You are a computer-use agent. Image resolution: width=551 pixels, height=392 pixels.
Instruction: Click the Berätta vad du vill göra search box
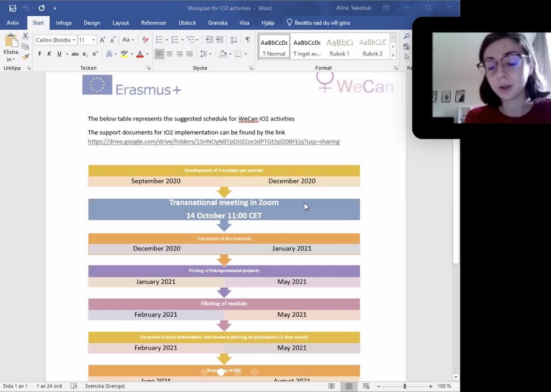tap(322, 23)
